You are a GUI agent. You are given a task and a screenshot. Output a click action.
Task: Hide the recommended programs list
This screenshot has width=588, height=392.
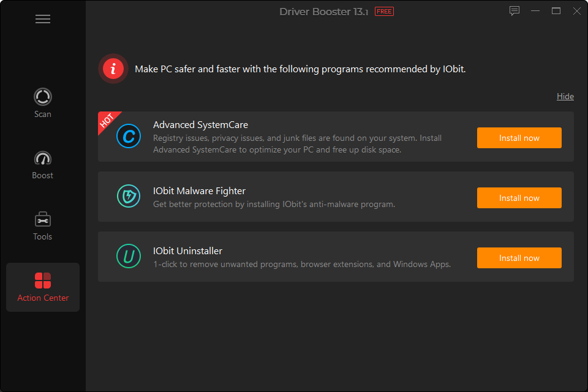(565, 96)
